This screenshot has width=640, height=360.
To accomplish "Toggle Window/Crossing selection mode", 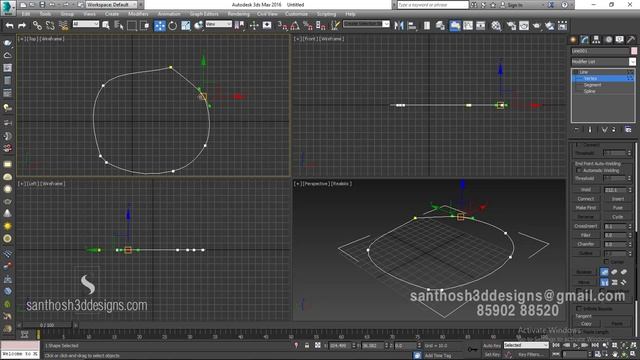I will coord(144,26).
